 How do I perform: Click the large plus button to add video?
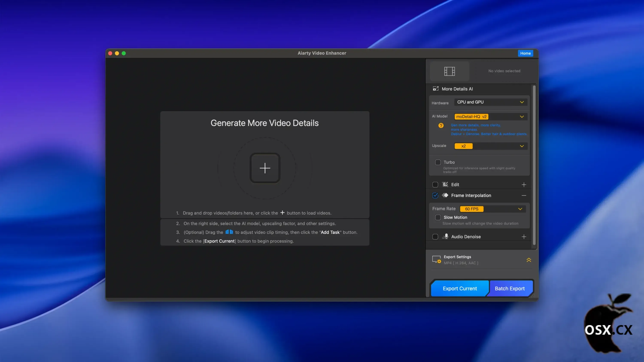pos(265,168)
